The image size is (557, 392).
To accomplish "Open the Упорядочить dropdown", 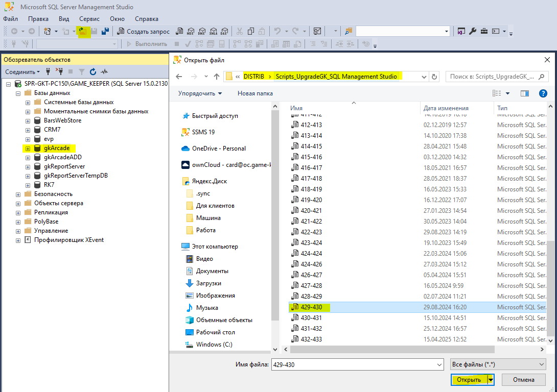I will coord(200,93).
